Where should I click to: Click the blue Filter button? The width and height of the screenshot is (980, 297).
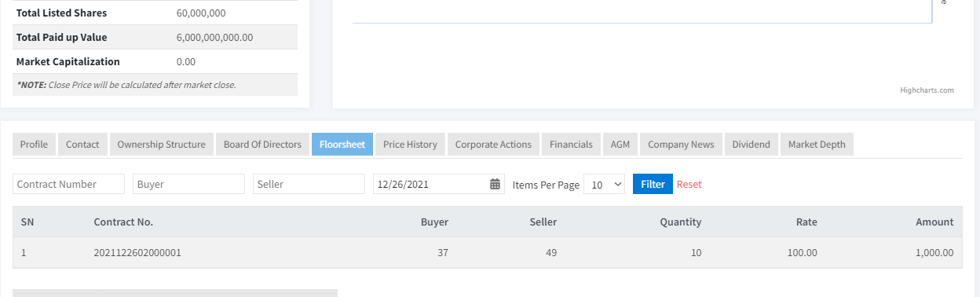click(653, 184)
